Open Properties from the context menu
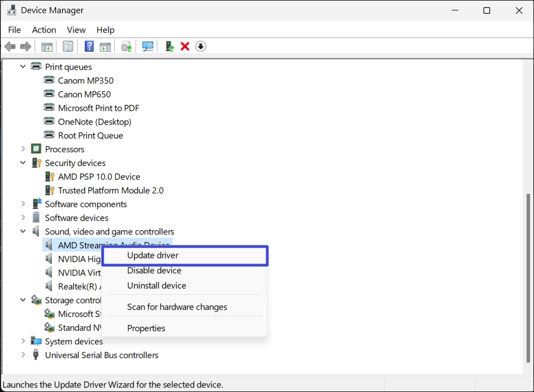 (x=146, y=328)
